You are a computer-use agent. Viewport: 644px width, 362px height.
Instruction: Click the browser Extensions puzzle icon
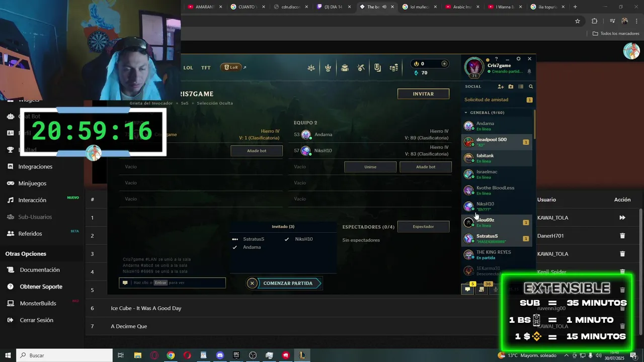(x=595, y=21)
